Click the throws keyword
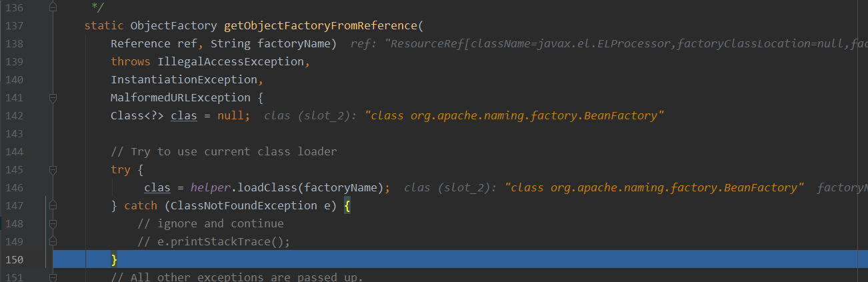Image resolution: width=868 pixels, height=282 pixels. 131,62
